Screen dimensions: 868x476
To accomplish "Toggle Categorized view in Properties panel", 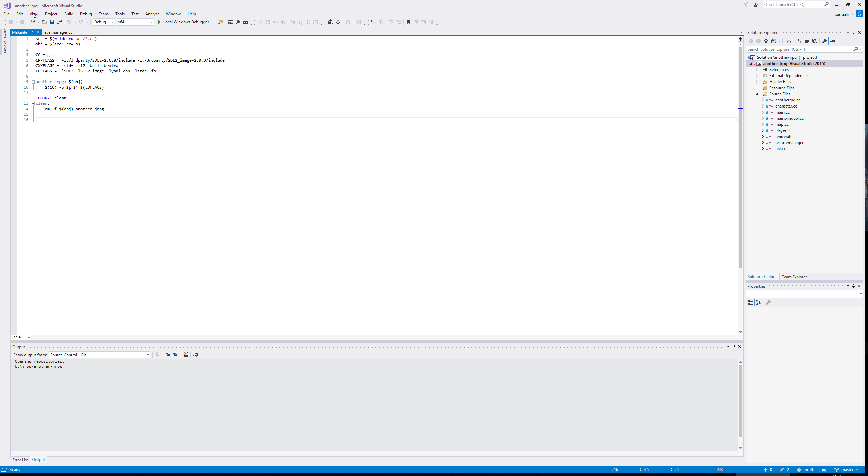I will (750, 302).
